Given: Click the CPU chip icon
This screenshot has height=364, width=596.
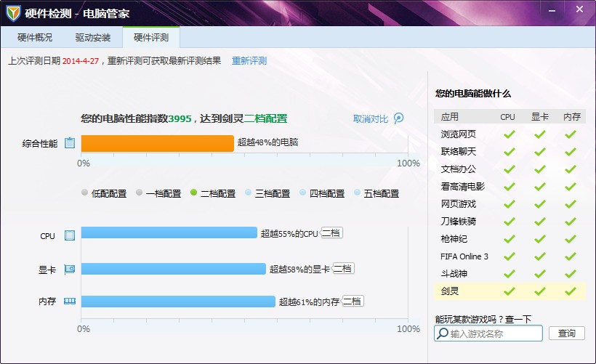Looking at the screenshot, I should tap(70, 235).
